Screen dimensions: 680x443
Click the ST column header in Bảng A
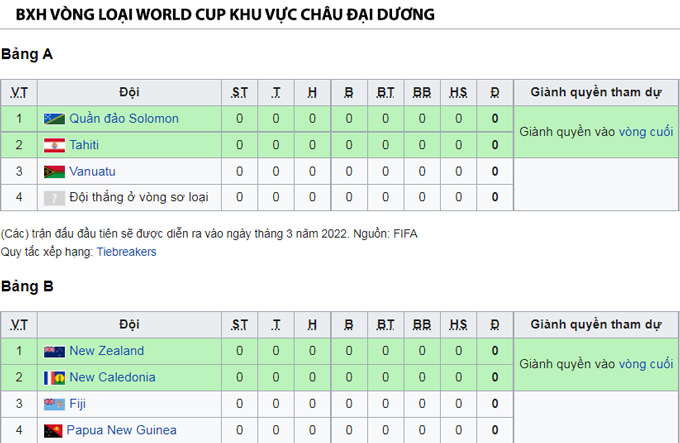(x=239, y=92)
